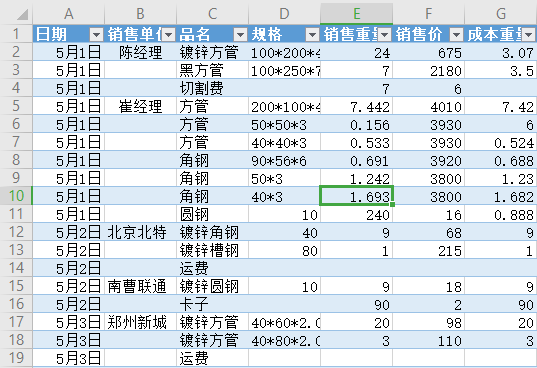The height and width of the screenshot is (368, 537).
Task: Open the 销售价 column filter dropdown
Action: [457, 35]
